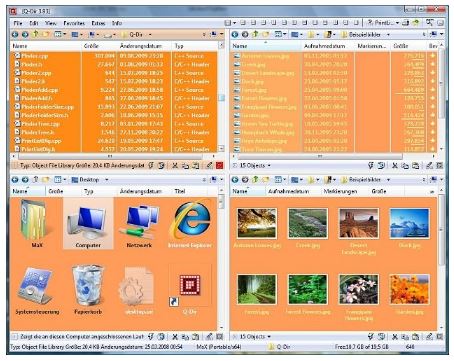This screenshot has height=361, width=454.
Task: Open the Q-Dir address dropdown in top-left pane
Action: [150, 35]
